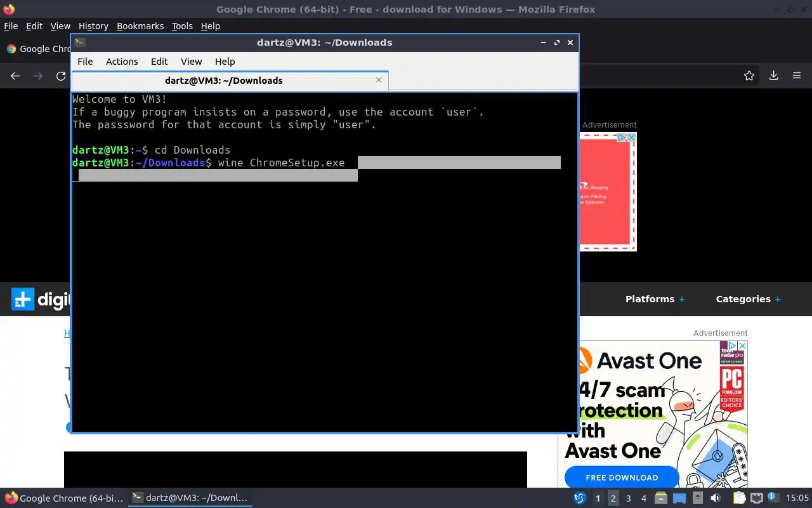
Task: Open Firefox Edit menu
Action: click(x=34, y=26)
